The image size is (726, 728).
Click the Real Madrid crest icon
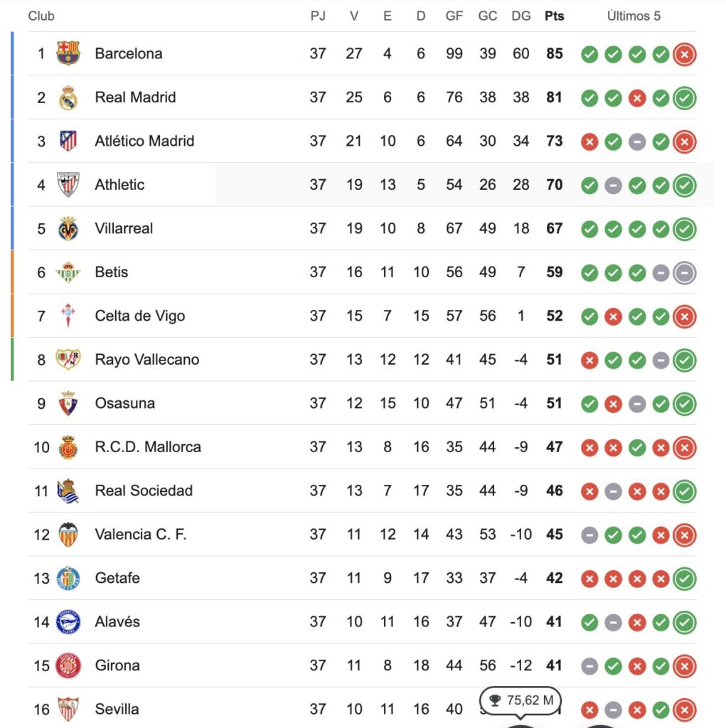(68, 97)
